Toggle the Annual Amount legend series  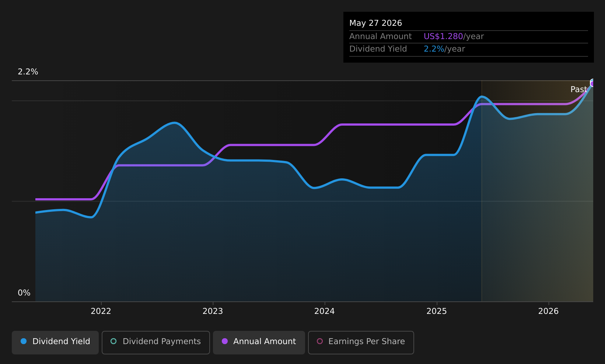click(259, 342)
